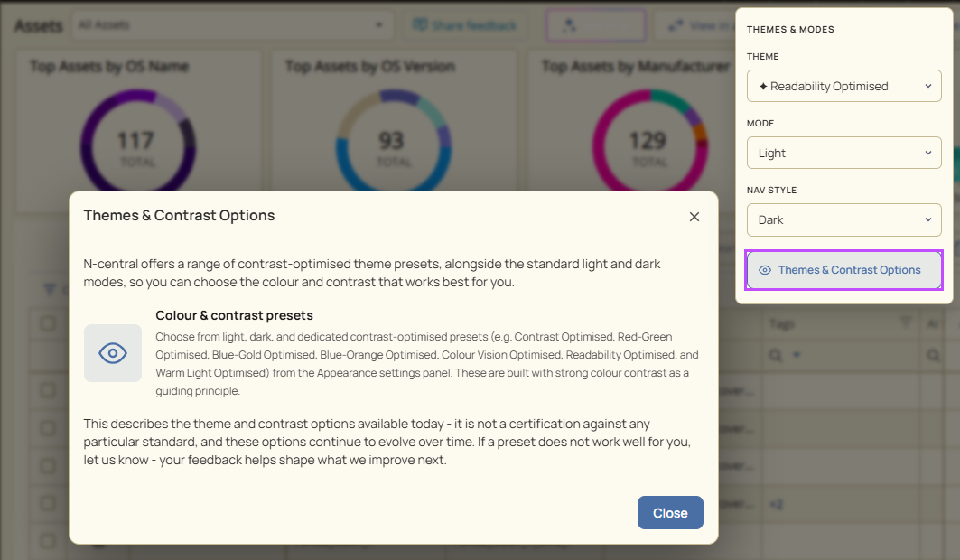Click the eye icon in the dialog
This screenshot has height=560, width=960.
(x=113, y=353)
